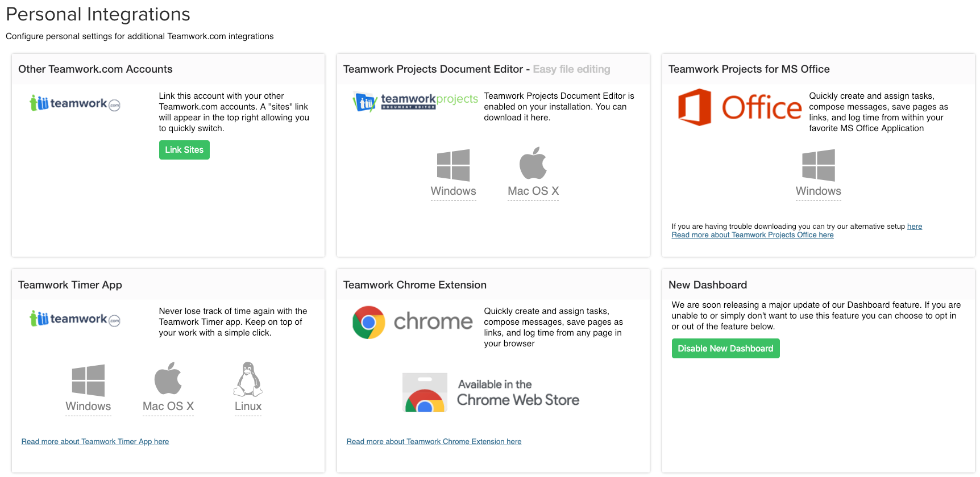The height and width of the screenshot is (477, 980).
Task: Click 'Teamwork Chrome Extension' card title
Action: 415,285
